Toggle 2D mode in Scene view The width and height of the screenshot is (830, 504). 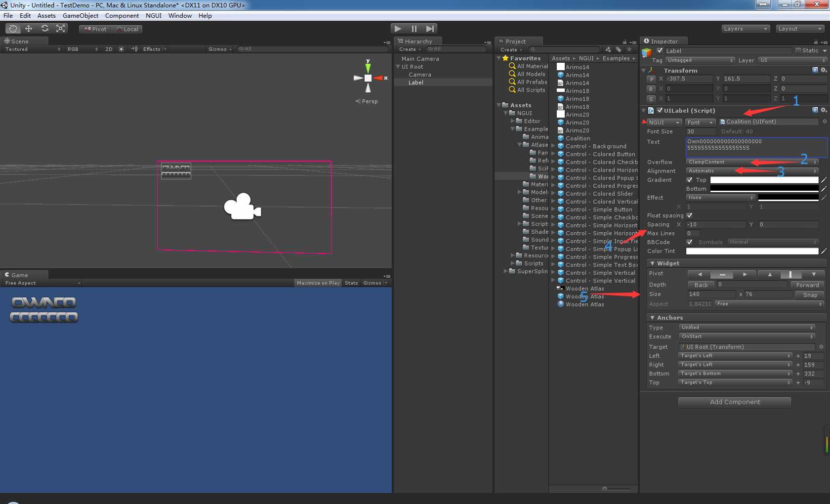pos(109,49)
